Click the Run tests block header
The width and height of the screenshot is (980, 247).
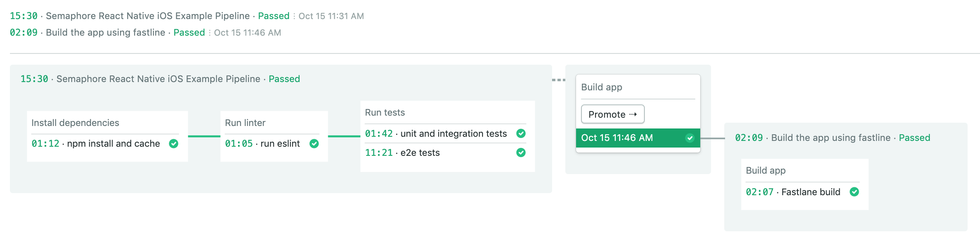pyautogui.click(x=385, y=113)
